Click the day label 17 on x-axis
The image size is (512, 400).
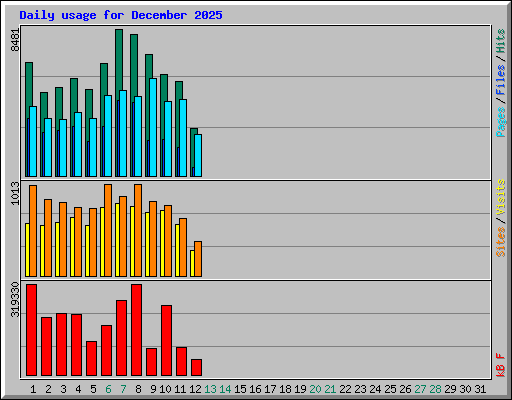[x=270, y=389]
